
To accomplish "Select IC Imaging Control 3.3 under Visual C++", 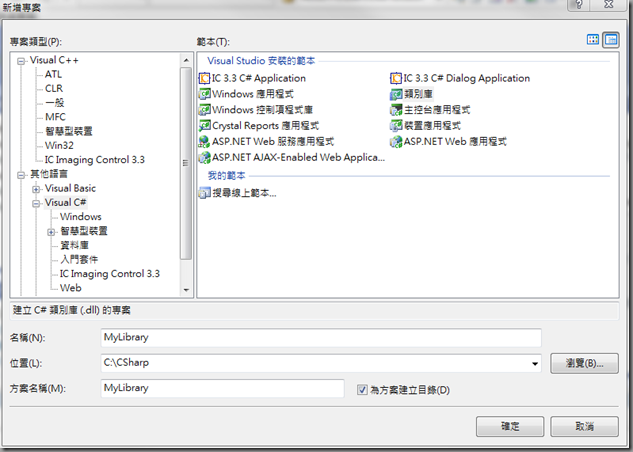I will point(94,160).
